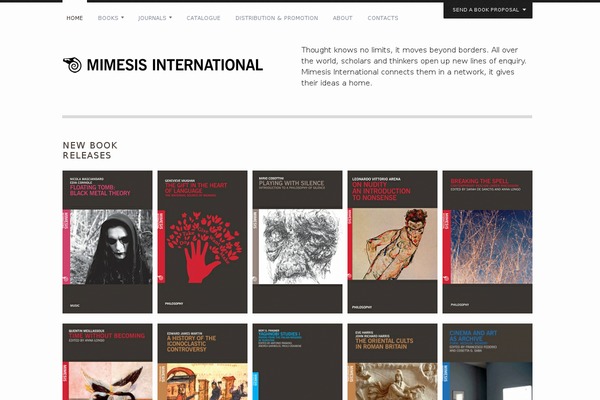Screen dimensions: 600x400
Task: Open Cinema and Art as Archive cover
Action: click(x=488, y=362)
